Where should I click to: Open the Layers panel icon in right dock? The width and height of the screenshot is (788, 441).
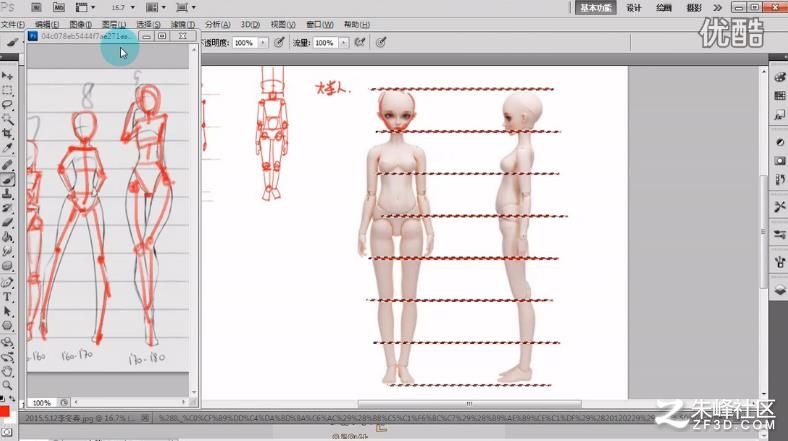click(779, 290)
